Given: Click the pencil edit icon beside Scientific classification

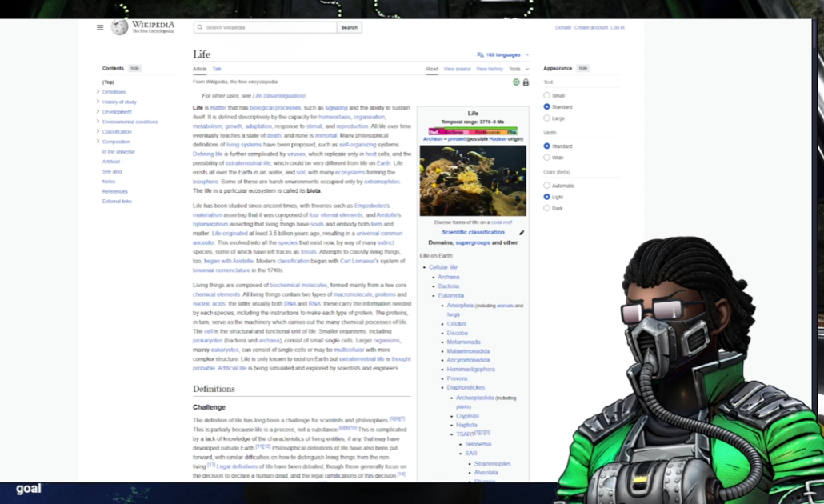Looking at the screenshot, I should point(522,232).
